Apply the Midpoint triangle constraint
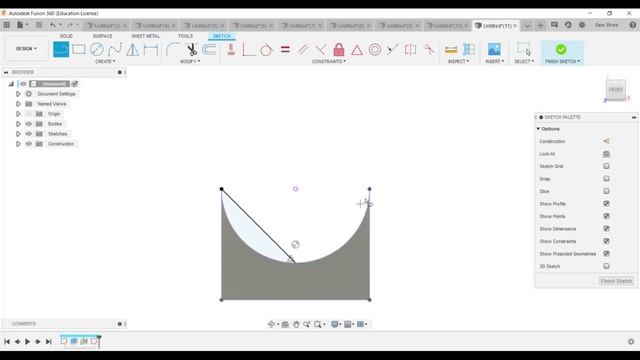 point(357,50)
